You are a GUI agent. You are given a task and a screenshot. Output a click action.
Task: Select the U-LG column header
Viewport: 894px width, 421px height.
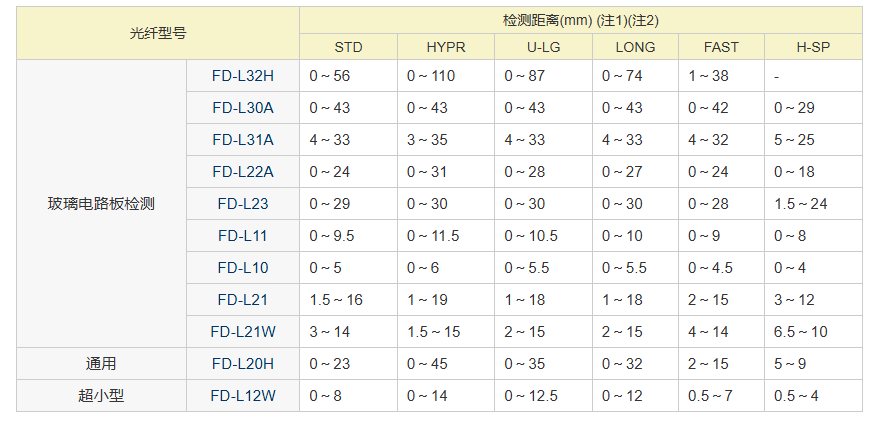(543, 47)
